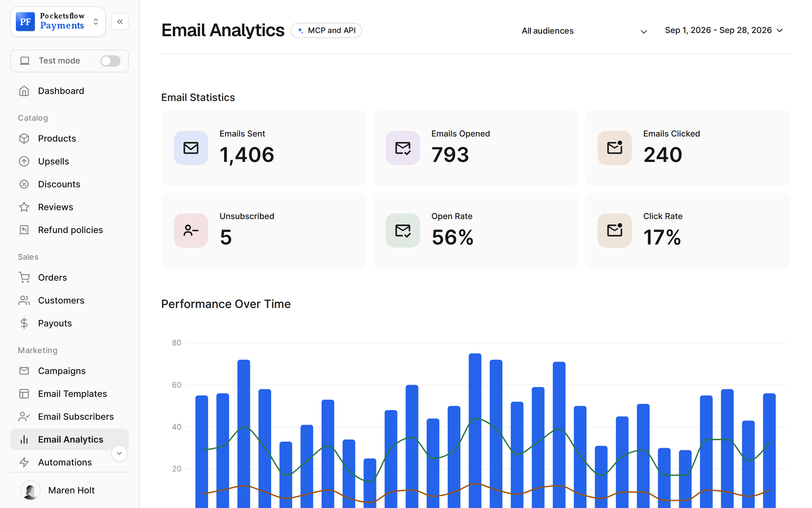The width and height of the screenshot is (812, 508).
Task: Go to Dashboard in the sidebar
Action: (69, 91)
